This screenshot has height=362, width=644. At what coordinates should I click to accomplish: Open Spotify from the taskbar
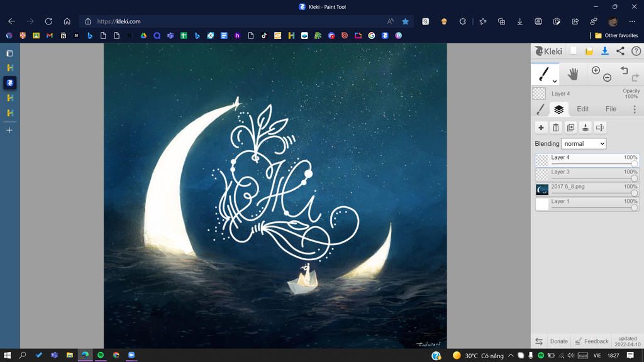point(101,355)
